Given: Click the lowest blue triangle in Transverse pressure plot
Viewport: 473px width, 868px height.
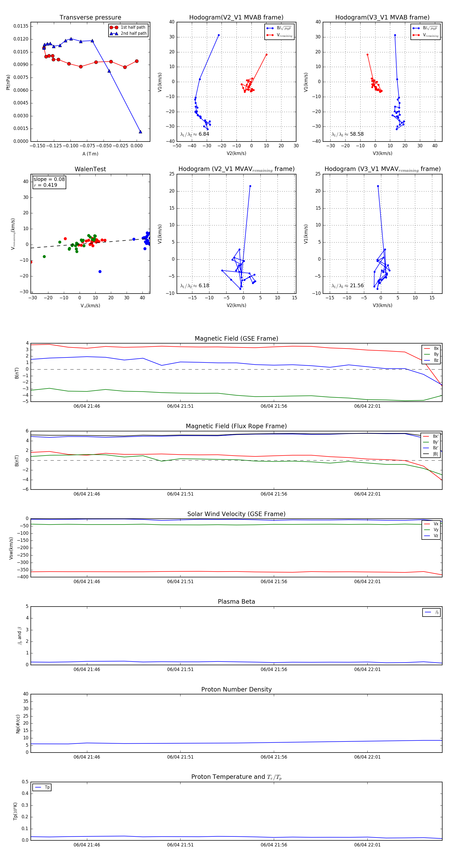Looking at the screenshot, I should click(140, 132).
